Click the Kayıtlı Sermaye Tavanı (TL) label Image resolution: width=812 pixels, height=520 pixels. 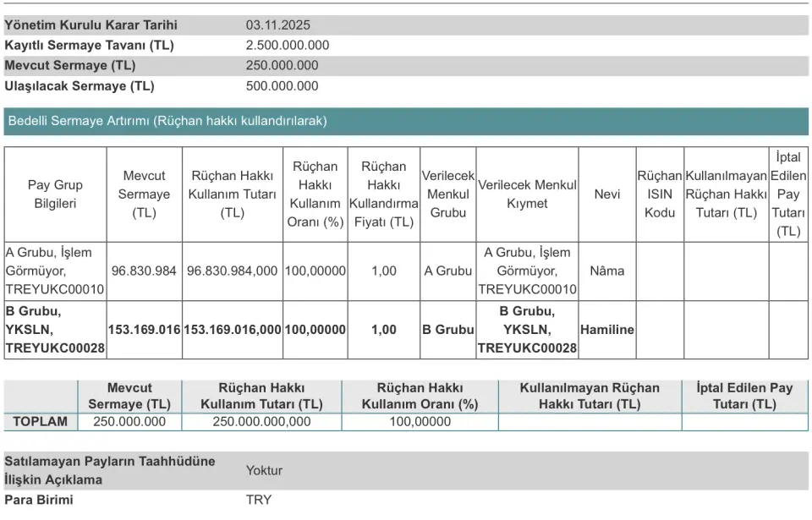tap(90, 46)
